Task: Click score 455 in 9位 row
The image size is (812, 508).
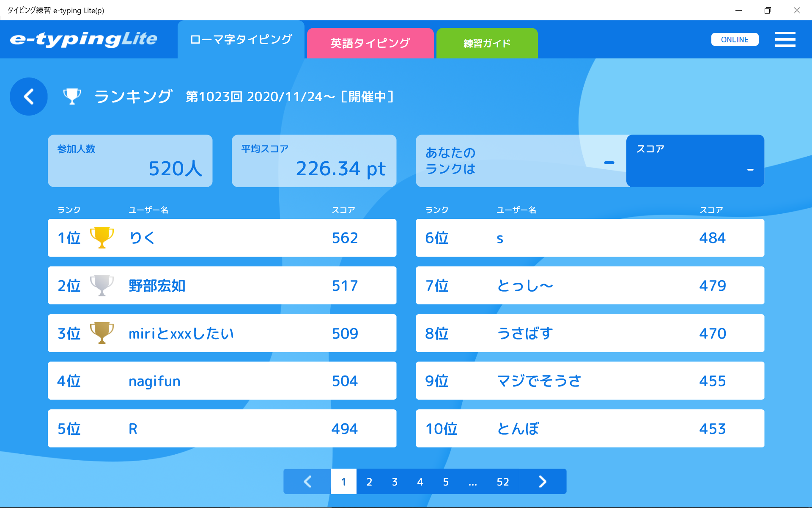Action: click(712, 381)
